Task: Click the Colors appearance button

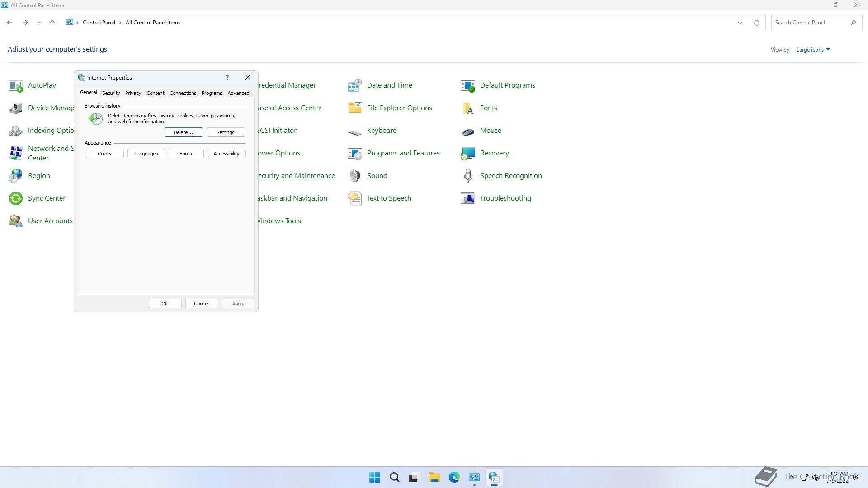Action: click(104, 154)
